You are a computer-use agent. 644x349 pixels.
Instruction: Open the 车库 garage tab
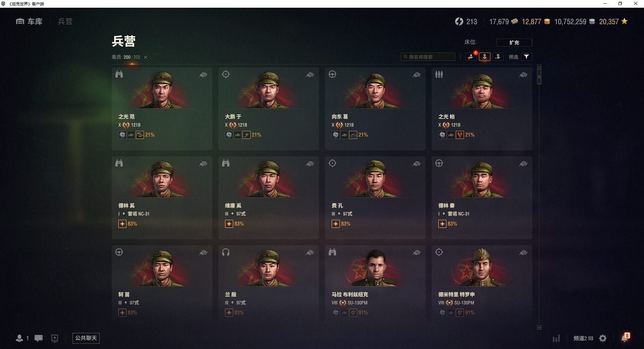coord(29,21)
